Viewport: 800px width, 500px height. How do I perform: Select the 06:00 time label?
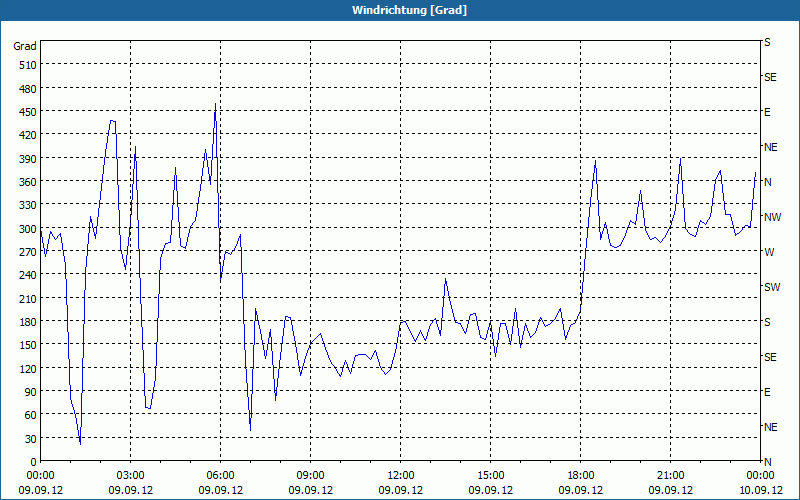coord(220,476)
